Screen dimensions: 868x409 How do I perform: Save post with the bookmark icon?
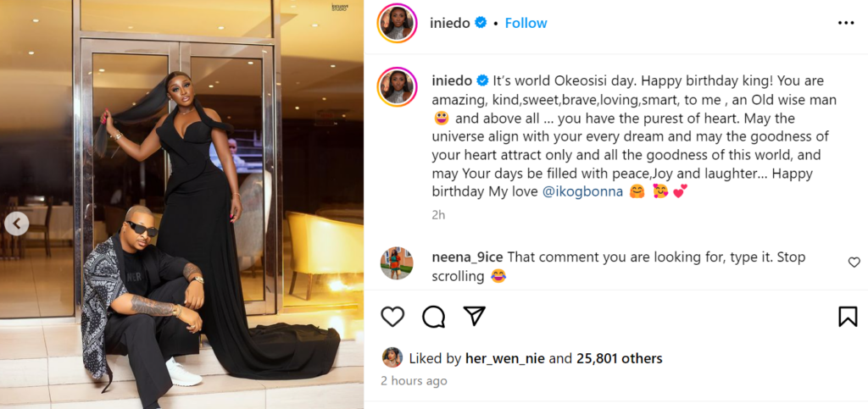(847, 317)
